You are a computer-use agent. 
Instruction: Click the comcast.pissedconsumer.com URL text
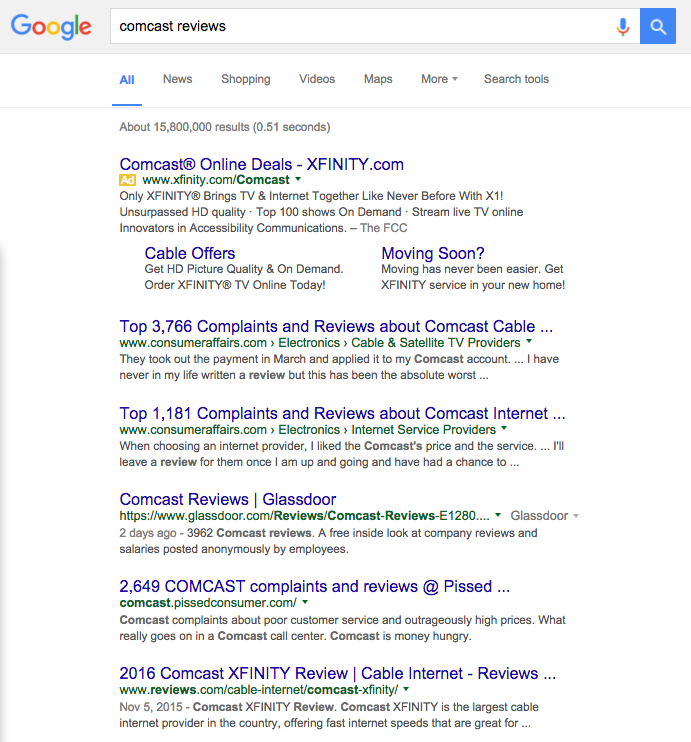pyautogui.click(x=208, y=603)
